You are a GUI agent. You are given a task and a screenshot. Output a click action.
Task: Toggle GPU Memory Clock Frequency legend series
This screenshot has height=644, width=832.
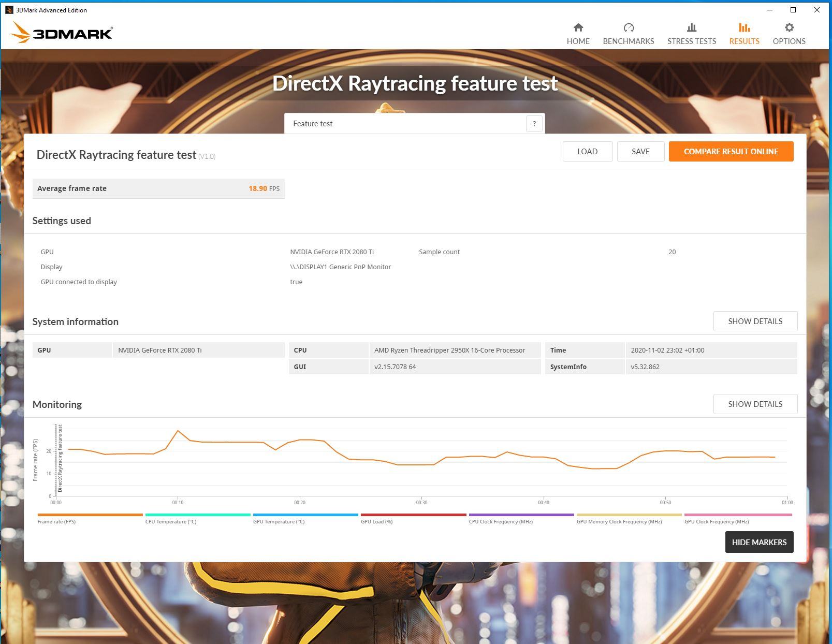click(x=629, y=518)
